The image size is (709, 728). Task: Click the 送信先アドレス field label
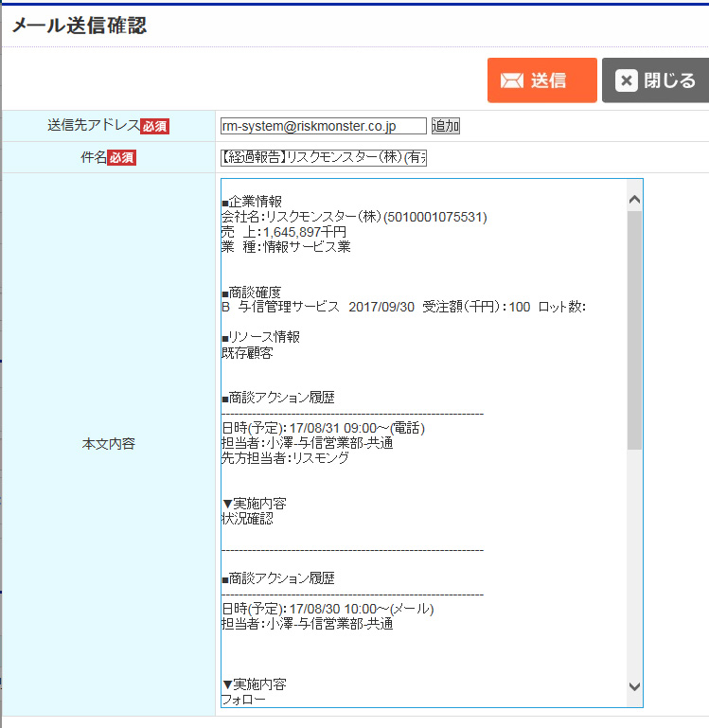tap(93, 126)
